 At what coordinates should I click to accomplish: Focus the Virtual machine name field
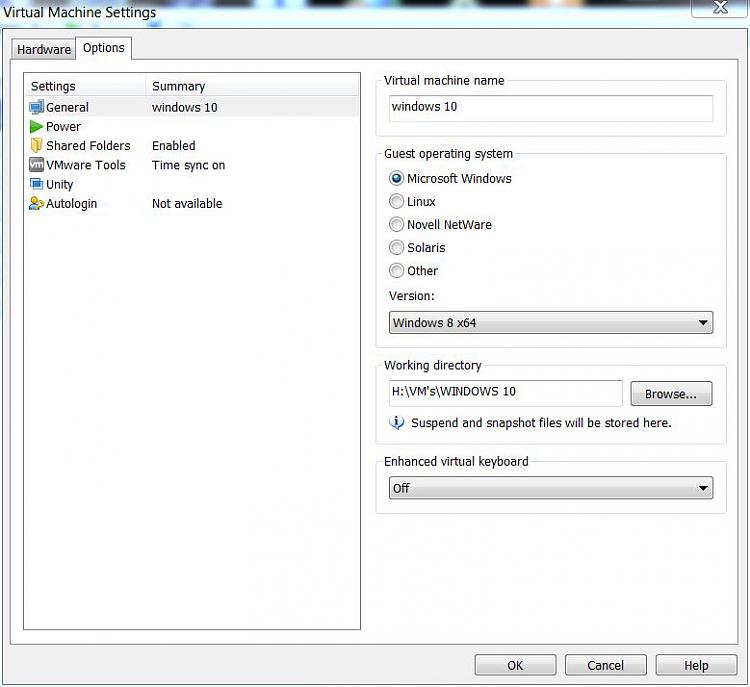click(x=551, y=108)
